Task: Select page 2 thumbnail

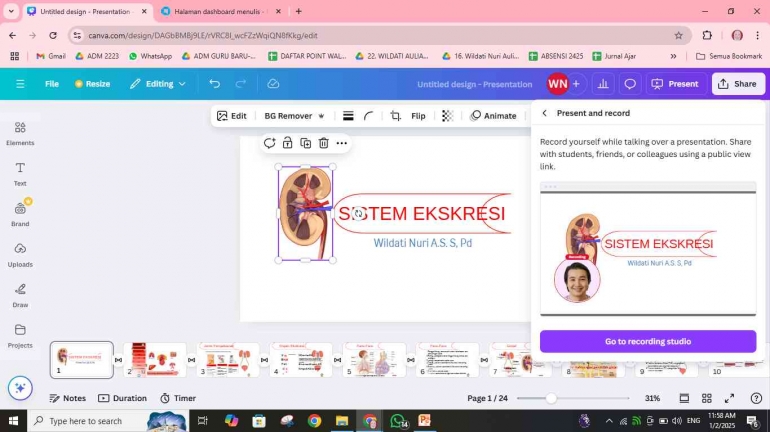Action: [x=155, y=360]
